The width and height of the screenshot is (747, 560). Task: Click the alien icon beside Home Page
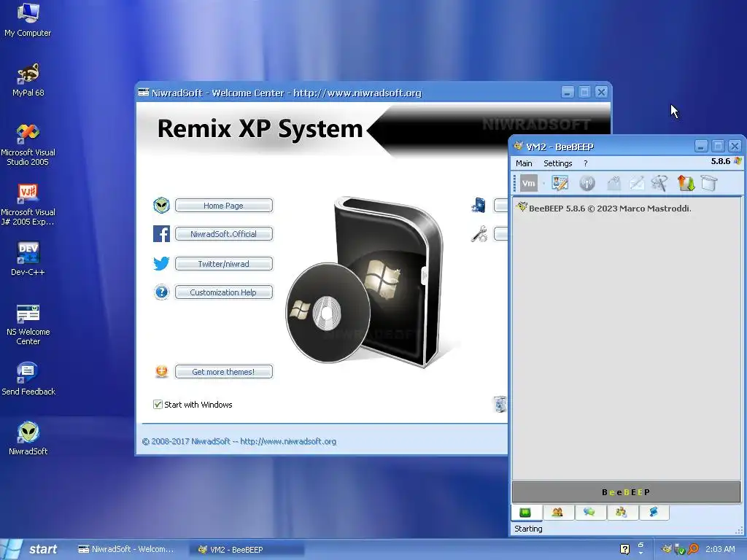coord(161,205)
